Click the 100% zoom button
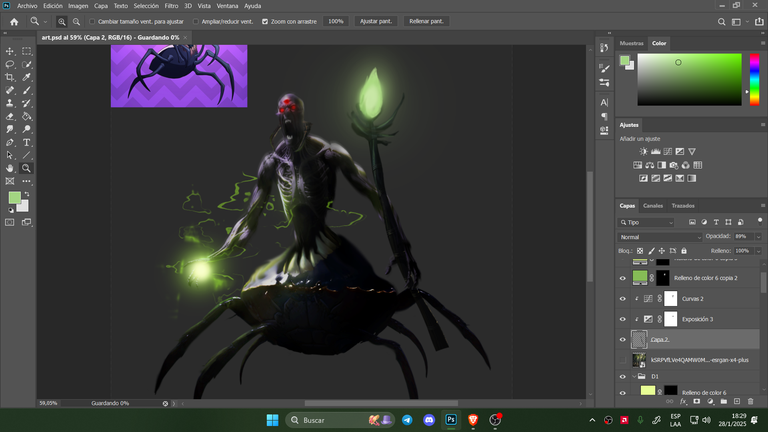768x432 pixels. click(x=336, y=22)
